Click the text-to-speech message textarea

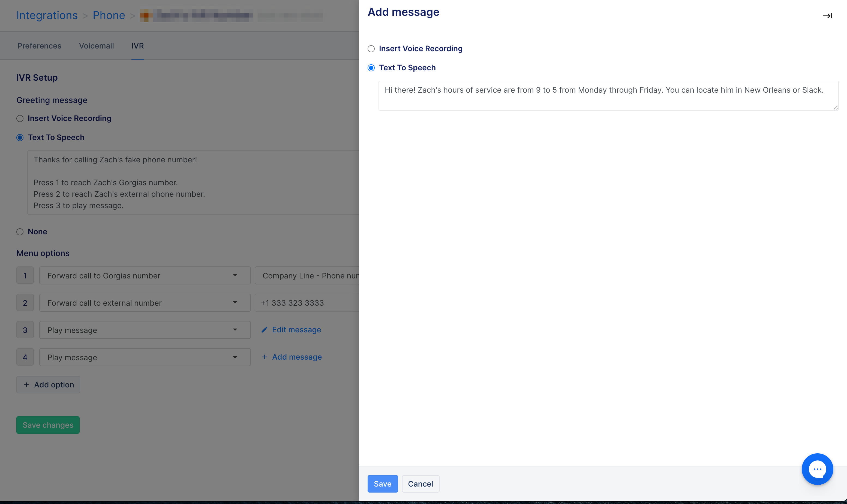pyautogui.click(x=608, y=95)
